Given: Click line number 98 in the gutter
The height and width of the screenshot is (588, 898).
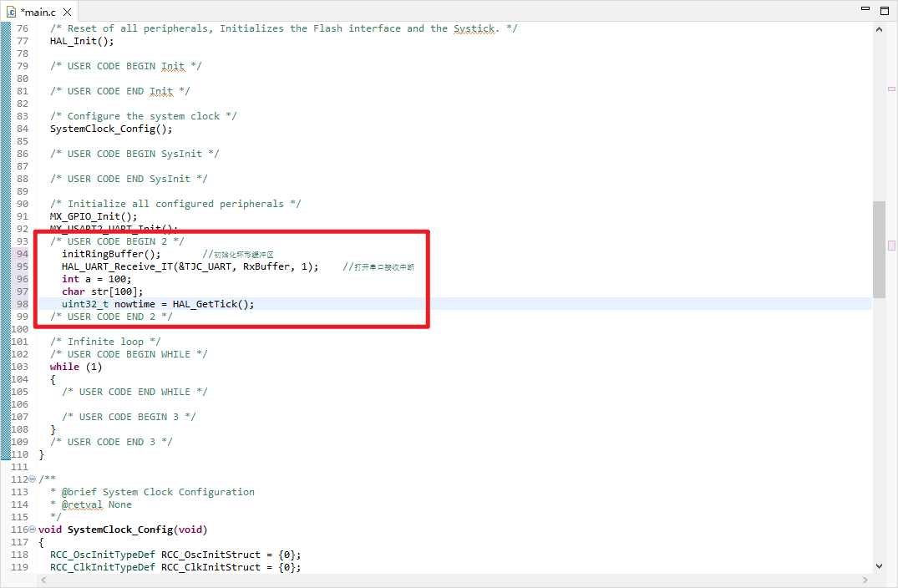Looking at the screenshot, I should coord(20,304).
